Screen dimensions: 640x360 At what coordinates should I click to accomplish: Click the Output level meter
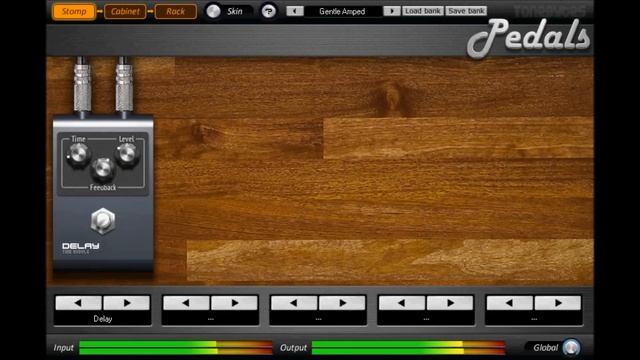tap(409, 348)
